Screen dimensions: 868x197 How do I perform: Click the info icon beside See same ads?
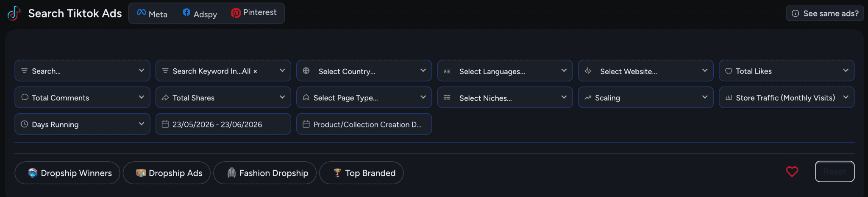click(x=796, y=14)
